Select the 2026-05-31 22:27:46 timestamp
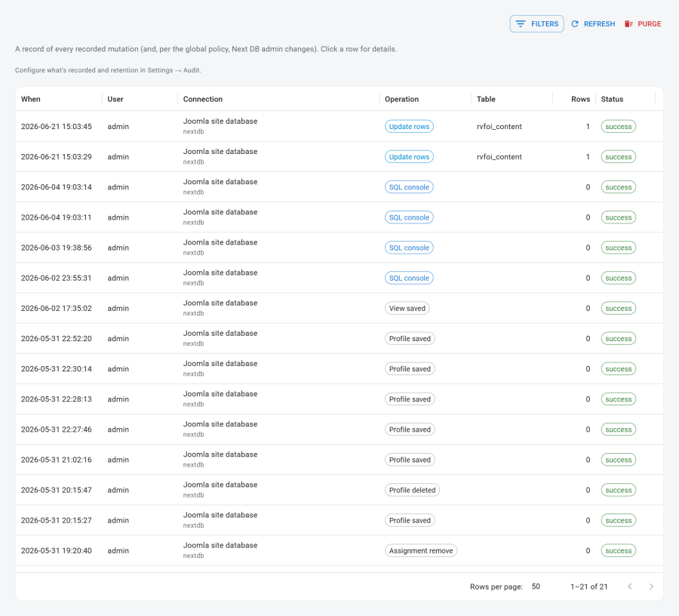679x616 pixels. 57,430
